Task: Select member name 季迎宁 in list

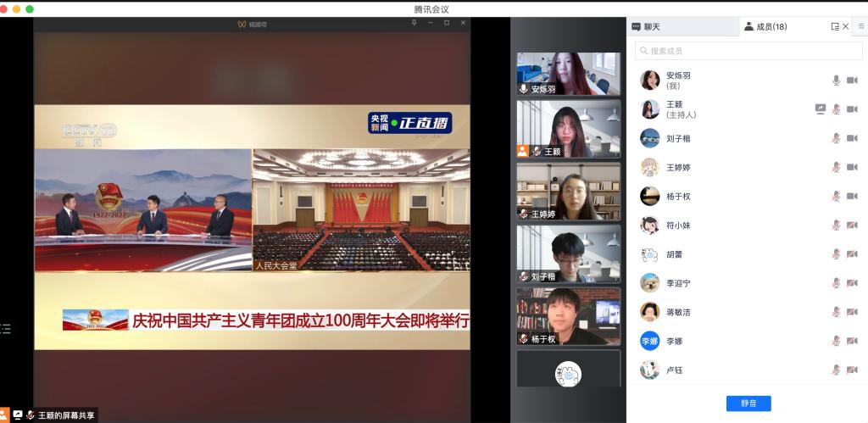Action: pos(678,283)
